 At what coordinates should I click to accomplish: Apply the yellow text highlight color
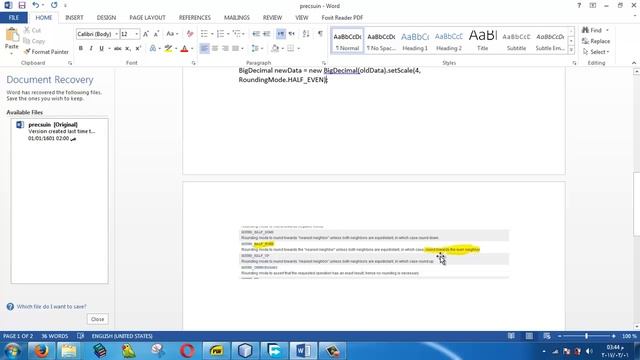[168, 49]
